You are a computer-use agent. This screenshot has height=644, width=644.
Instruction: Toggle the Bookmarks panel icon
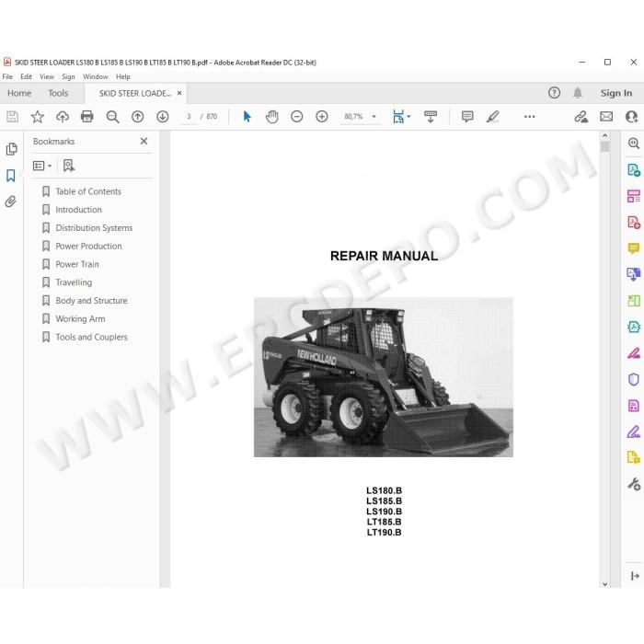(x=11, y=176)
